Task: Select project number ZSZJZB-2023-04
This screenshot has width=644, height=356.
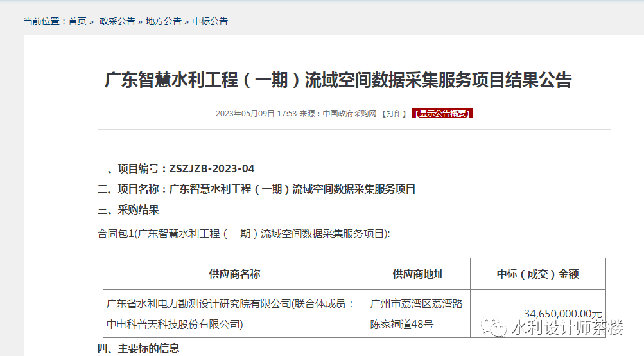Action: tap(211, 168)
